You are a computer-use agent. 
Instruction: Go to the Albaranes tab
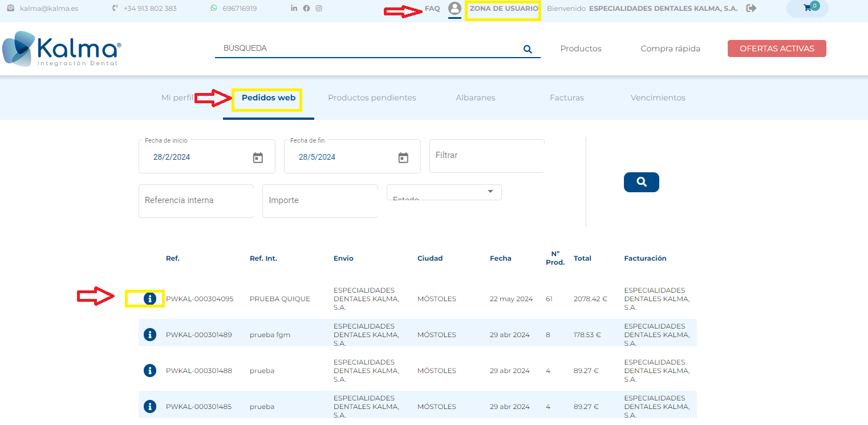tap(476, 98)
